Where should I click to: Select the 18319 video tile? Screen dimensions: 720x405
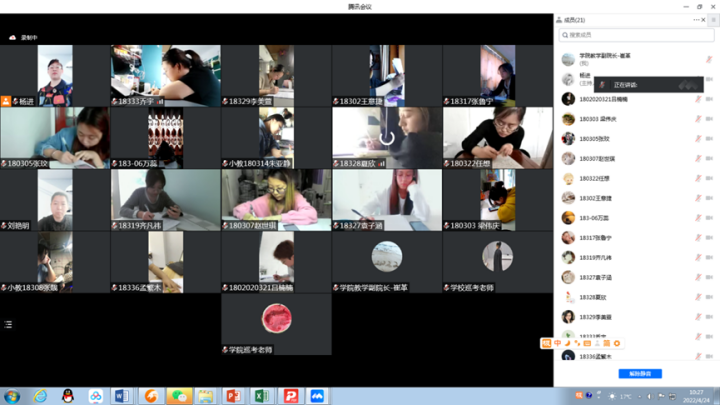point(166,200)
